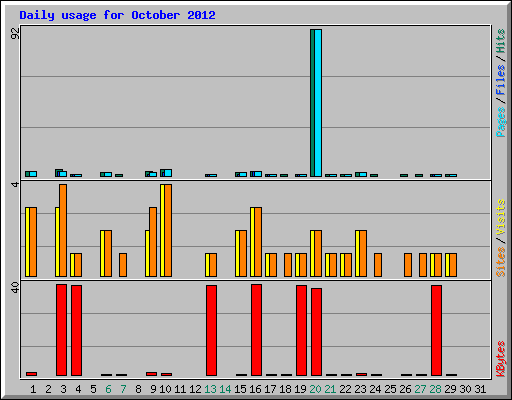Select the red KBytes bar for day 3
512x400 pixels.
point(61,330)
